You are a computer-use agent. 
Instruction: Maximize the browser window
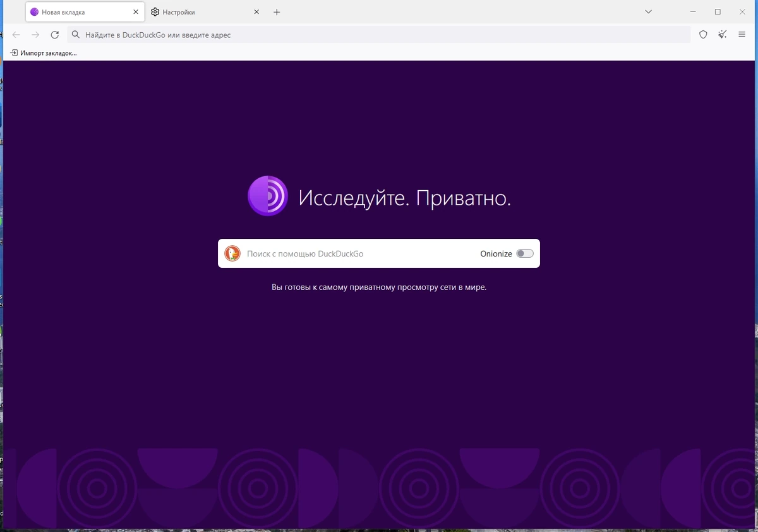pyautogui.click(x=718, y=12)
